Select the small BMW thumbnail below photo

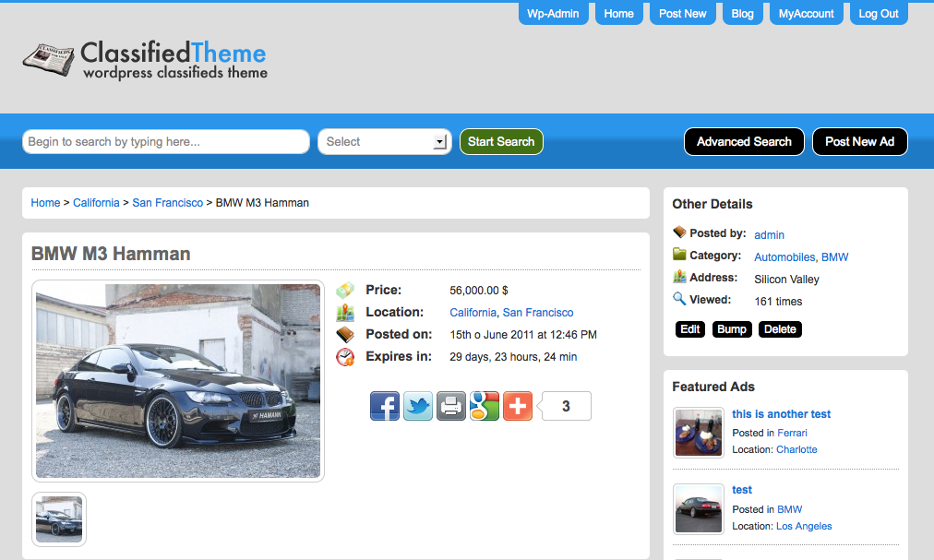point(59,519)
